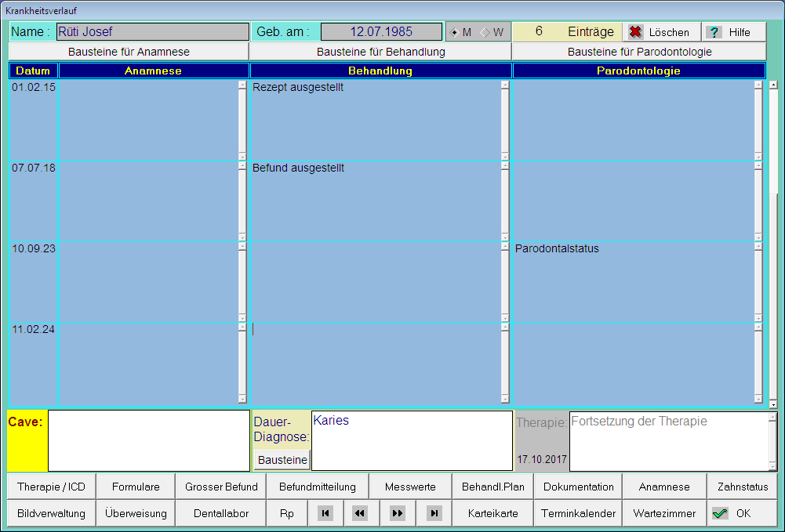Open Bausteine für Parodontologie
The image size is (785, 532).
pyautogui.click(x=639, y=52)
